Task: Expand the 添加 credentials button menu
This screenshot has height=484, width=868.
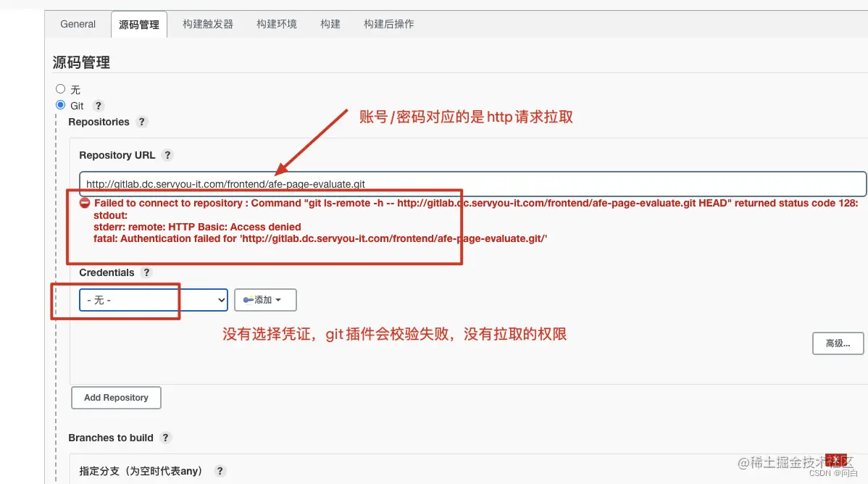Action: point(265,299)
